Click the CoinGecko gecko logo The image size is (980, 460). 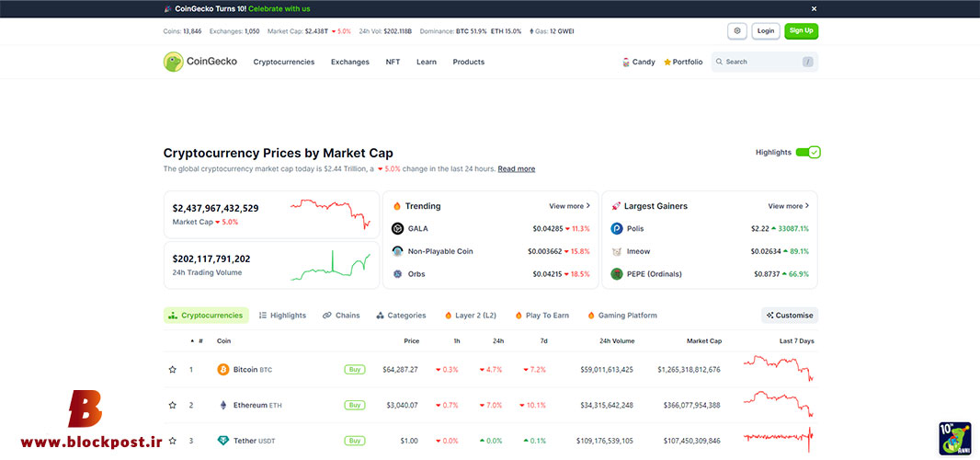click(x=173, y=62)
